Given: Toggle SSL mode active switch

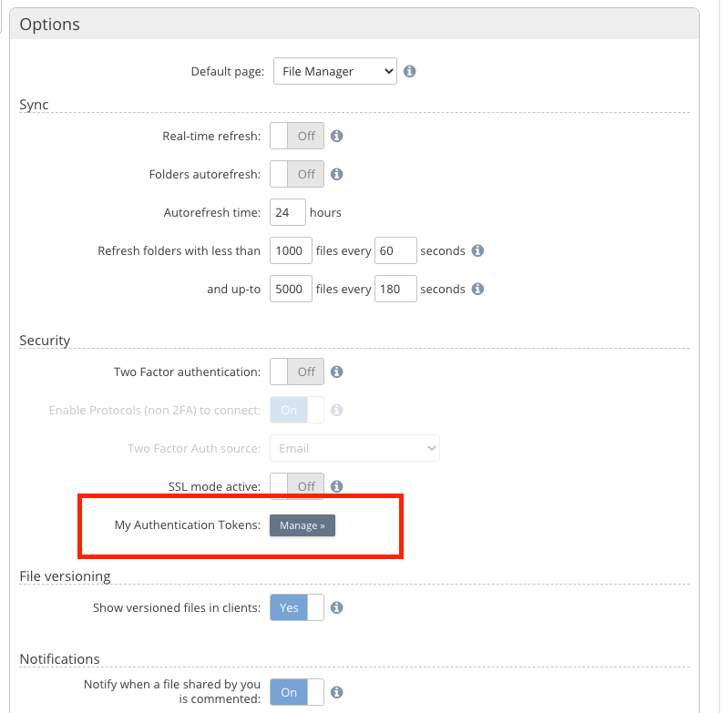Looking at the screenshot, I should click(297, 486).
